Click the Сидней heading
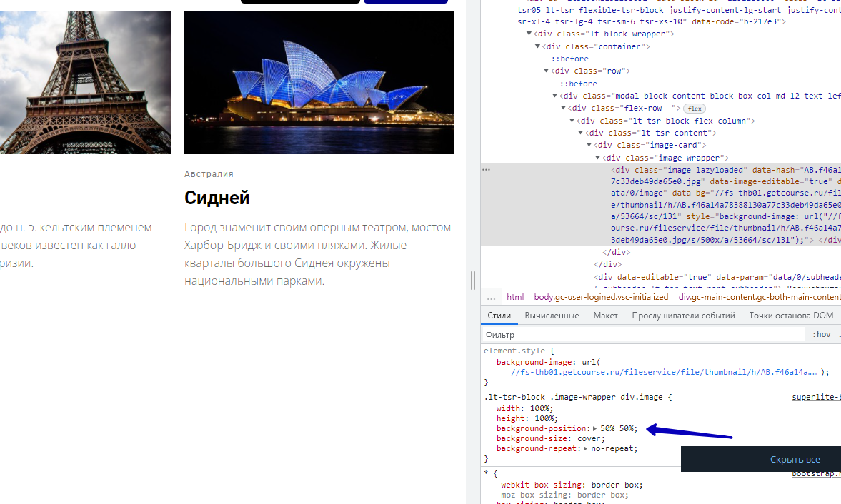The image size is (841, 504). click(217, 198)
